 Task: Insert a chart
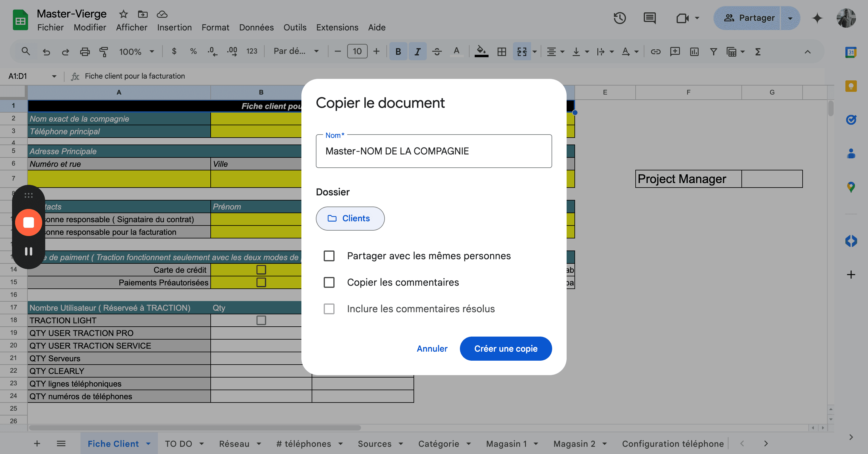point(694,52)
